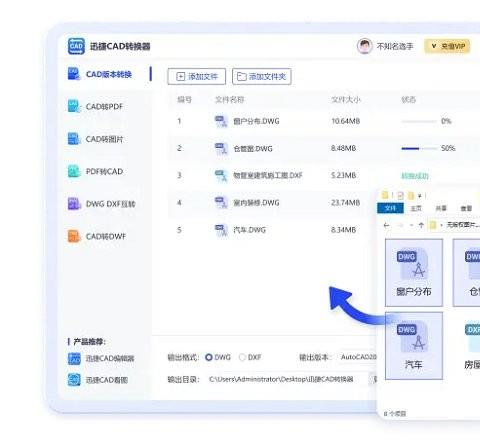Go up one folder in Explorer window
This screenshot has width=480, height=444.
coord(421,225)
